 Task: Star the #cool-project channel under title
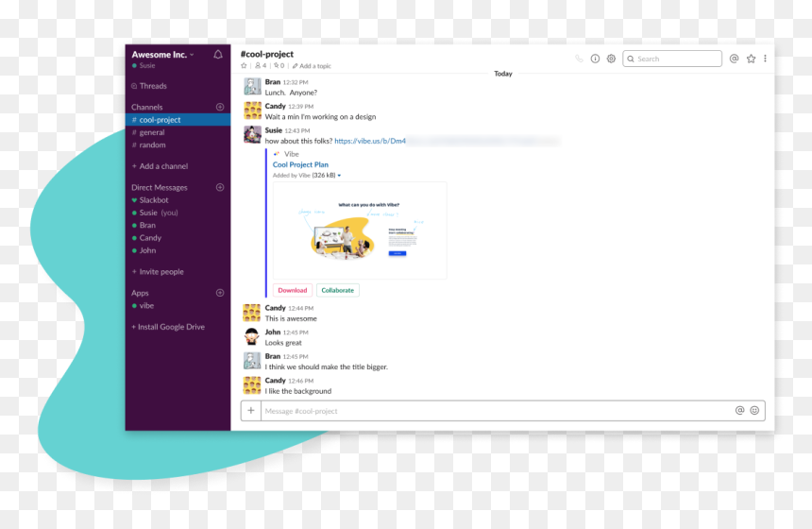point(244,66)
